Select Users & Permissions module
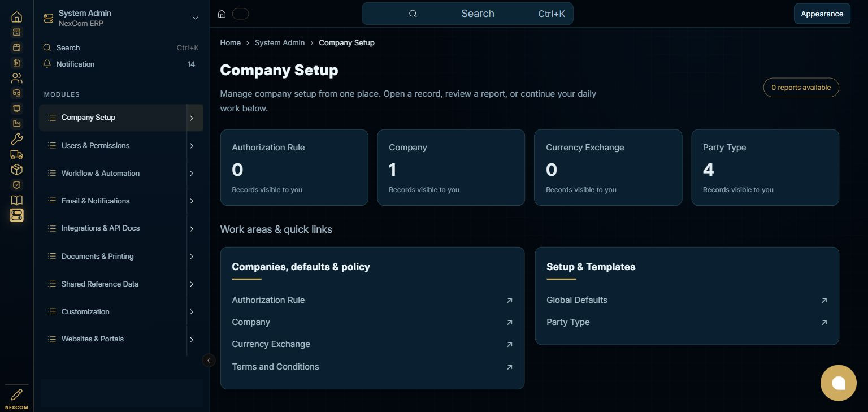 click(x=112, y=145)
